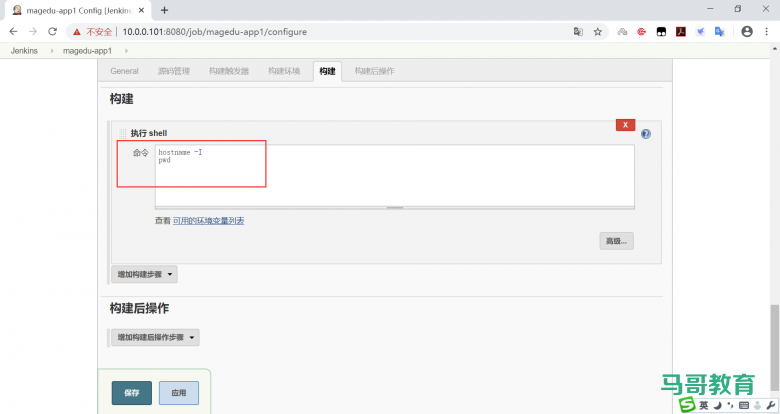Show help for shell build step
The height and width of the screenshot is (414, 780).
[646, 134]
